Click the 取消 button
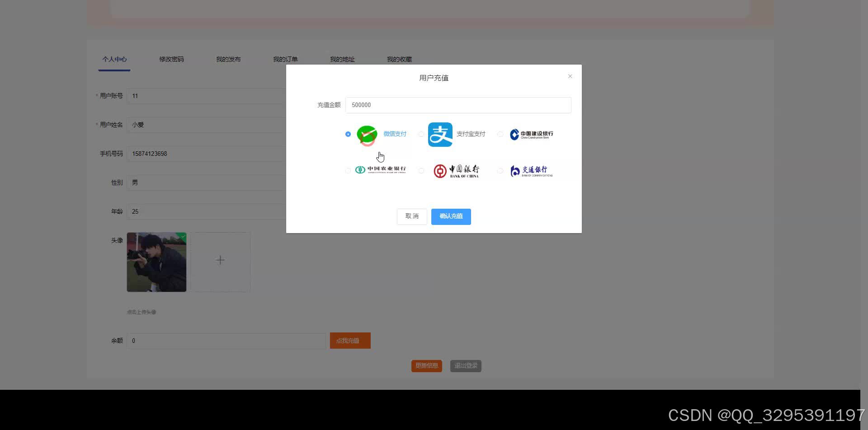This screenshot has height=430, width=868. tap(412, 216)
